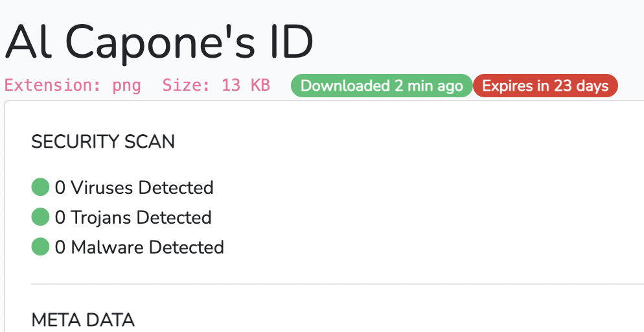The image size is (644, 332).
Task: Click the Al Capone's ID title
Action: [159, 43]
